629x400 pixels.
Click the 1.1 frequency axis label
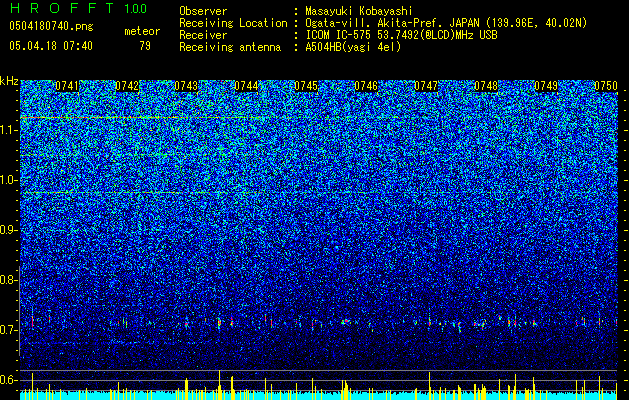tap(9, 130)
